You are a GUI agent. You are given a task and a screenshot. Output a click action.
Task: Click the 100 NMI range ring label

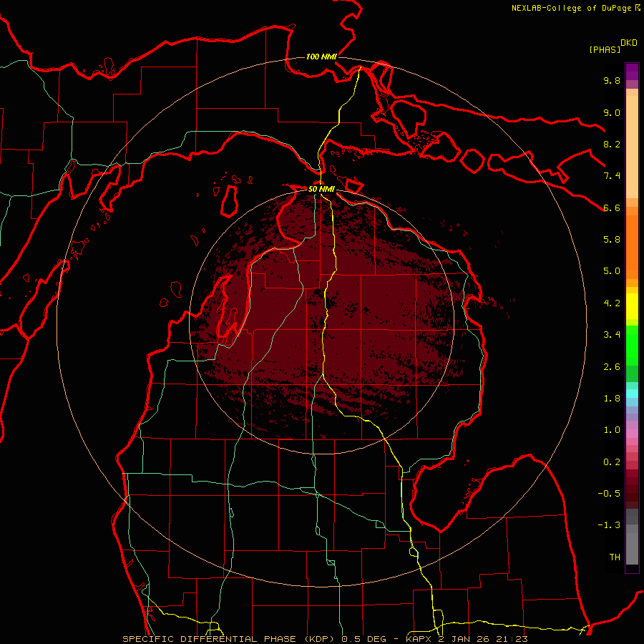(321, 57)
